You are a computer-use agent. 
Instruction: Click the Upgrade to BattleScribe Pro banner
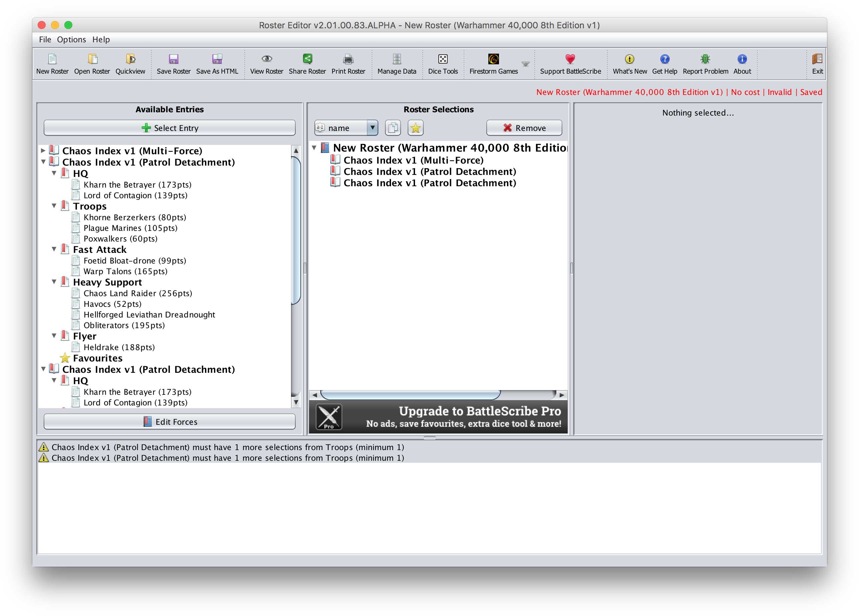coord(438,417)
